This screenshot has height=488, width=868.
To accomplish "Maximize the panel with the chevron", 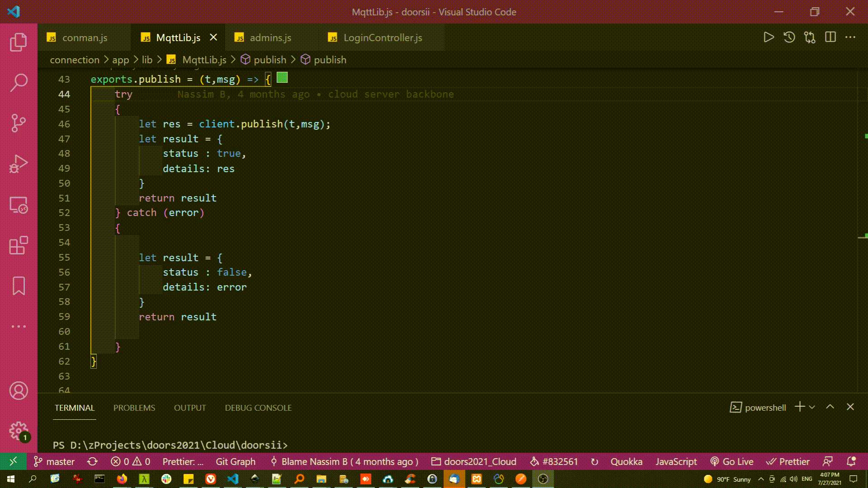I will click(x=830, y=407).
